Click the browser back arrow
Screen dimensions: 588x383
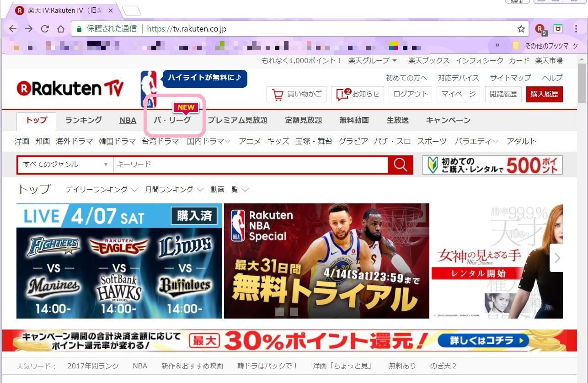(x=12, y=29)
